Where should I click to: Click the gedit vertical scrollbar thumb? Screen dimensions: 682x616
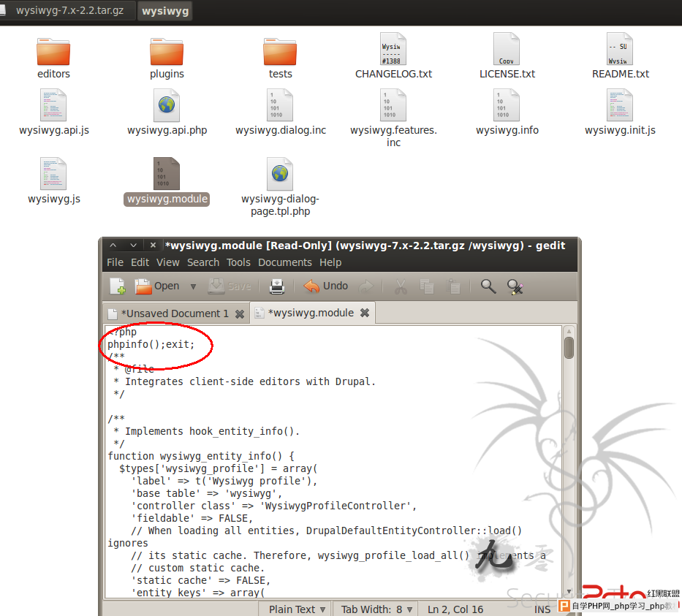pyautogui.click(x=569, y=348)
